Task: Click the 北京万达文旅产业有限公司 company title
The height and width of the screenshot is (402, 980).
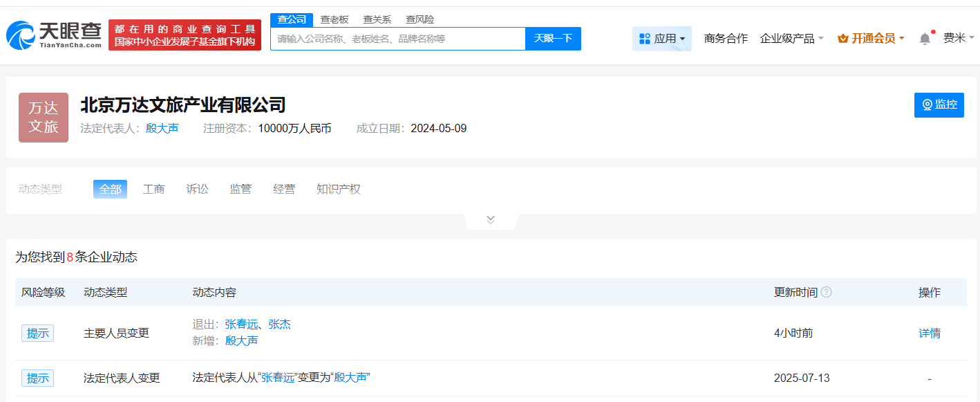Action: (183, 105)
